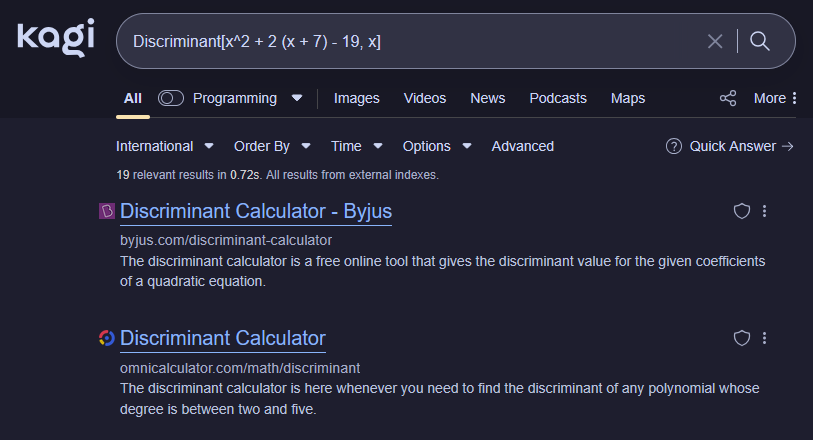The image size is (813, 440).
Task: Click the Kagi logo
Action: coord(55,38)
